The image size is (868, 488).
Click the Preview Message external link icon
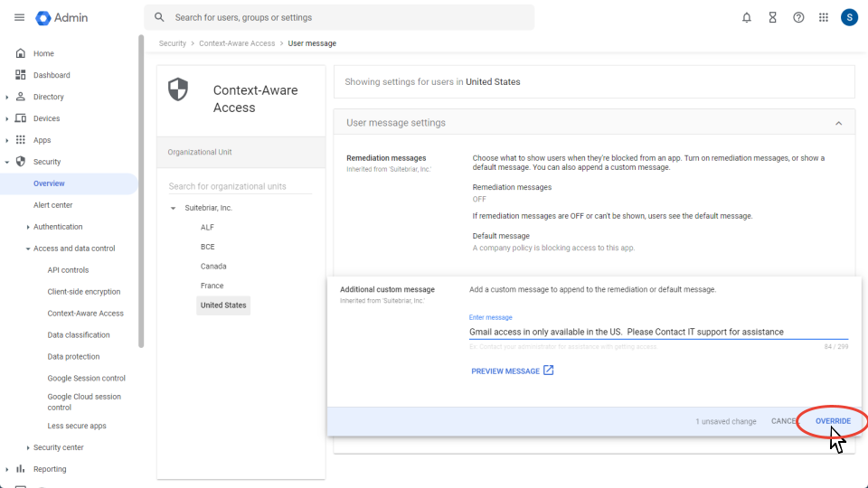tap(548, 371)
